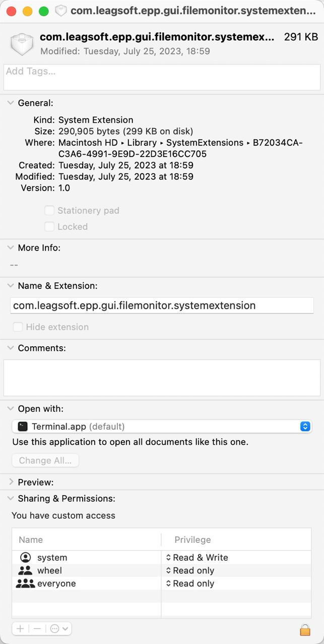This screenshot has height=644, width=324.
Task: Change wheel group privilege from Read only
Action: (x=190, y=571)
